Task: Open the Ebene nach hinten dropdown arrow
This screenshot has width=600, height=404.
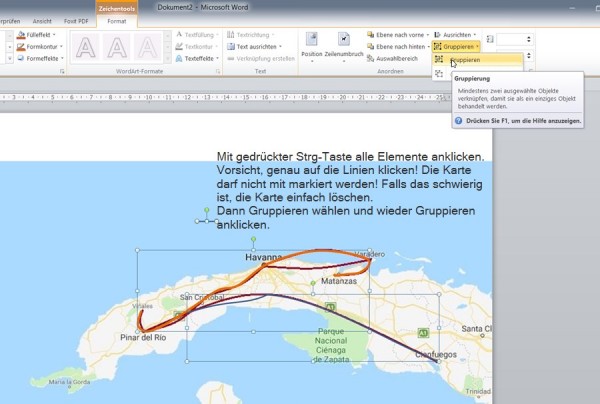Action: pyautogui.click(x=428, y=47)
